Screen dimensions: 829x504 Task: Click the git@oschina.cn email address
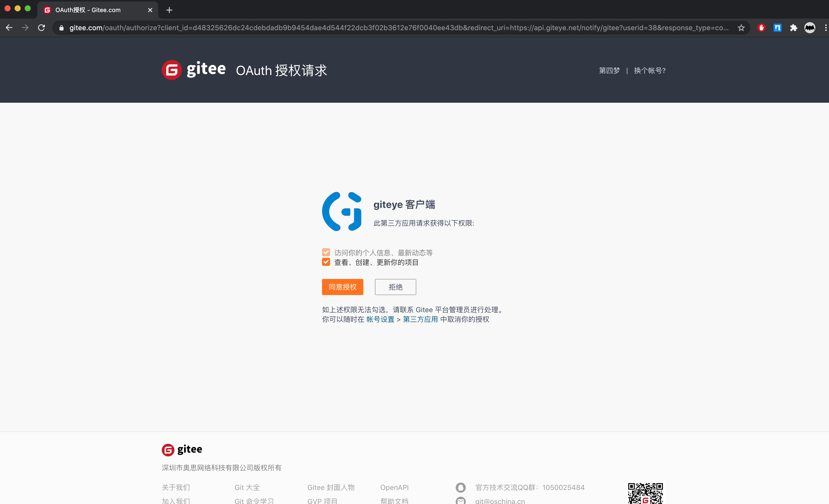pos(500,501)
